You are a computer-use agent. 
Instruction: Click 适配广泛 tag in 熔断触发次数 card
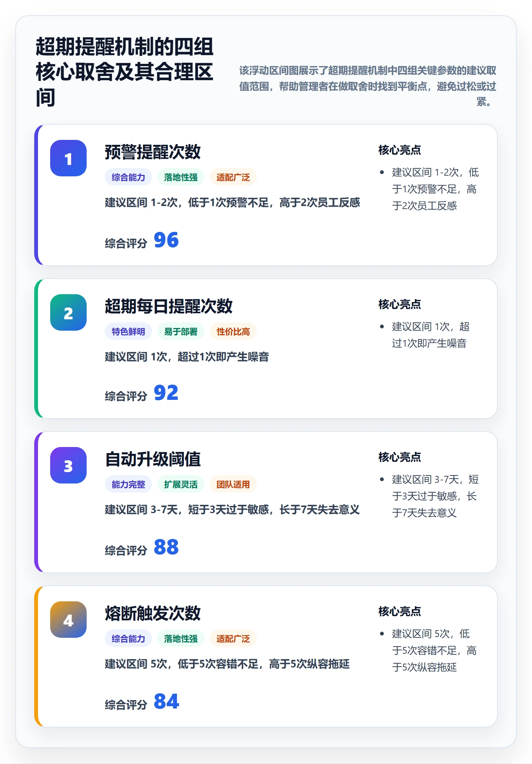233,639
